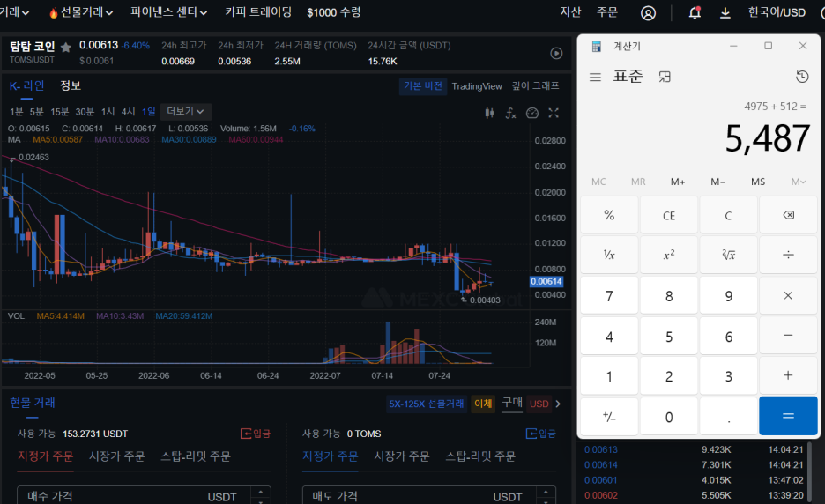Select sell-side 지정가 주문 tab
825x504 pixels.
pyautogui.click(x=331, y=456)
